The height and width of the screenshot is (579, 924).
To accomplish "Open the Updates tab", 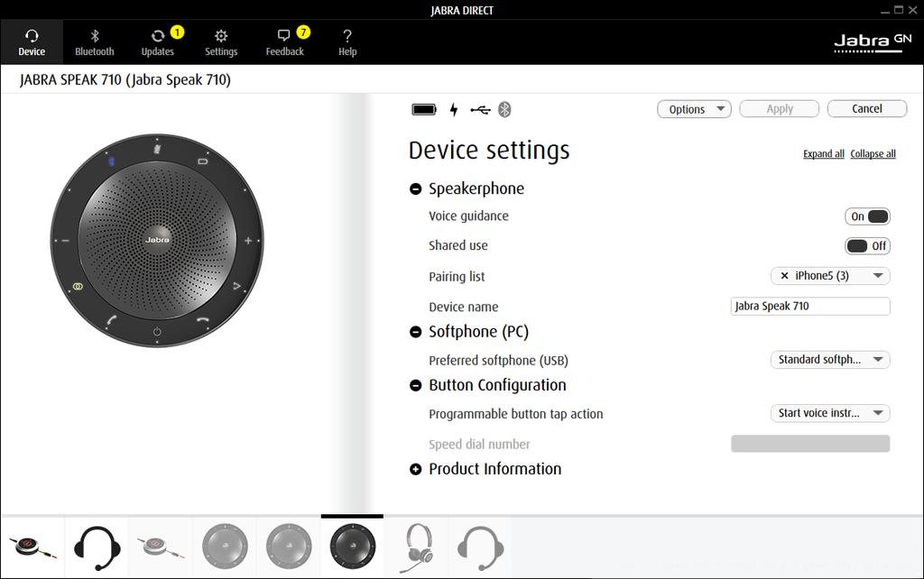I will [157, 42].
